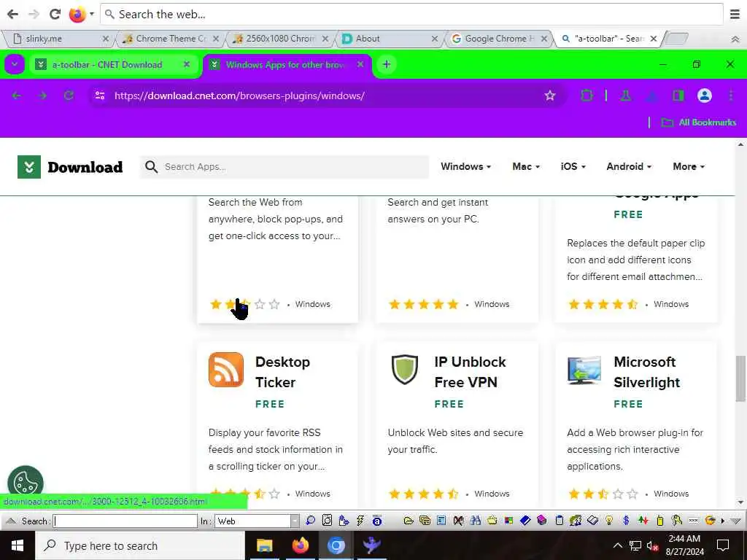Click the butterfly icon in the bottom toolbar
The width and height of the screenshot is (747, 560).
tap(458, 521)
